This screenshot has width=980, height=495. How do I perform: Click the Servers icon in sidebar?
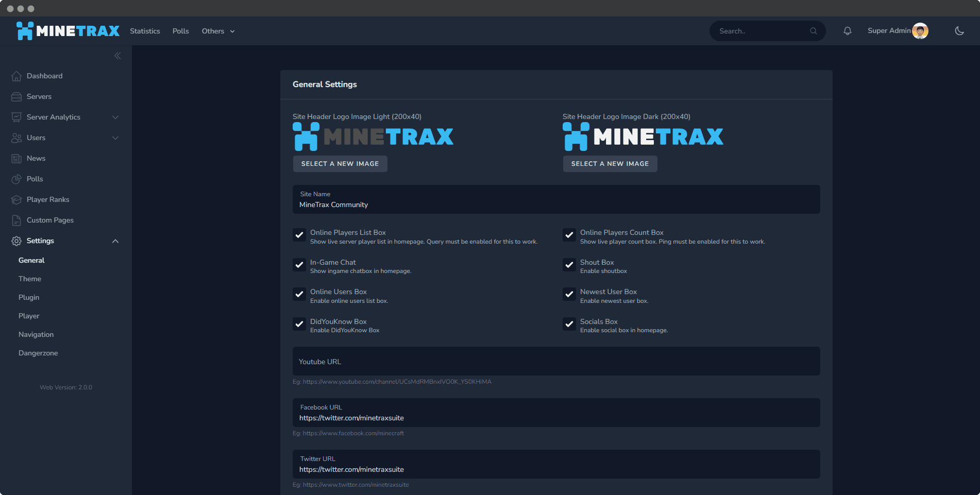click(x=16, y=96)
